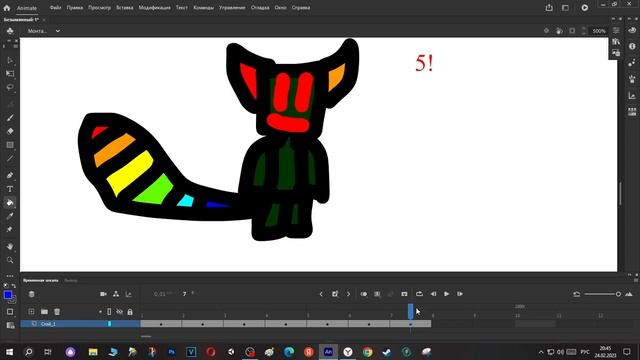Open the Окно menu
640x360 pixels.
pyautogui.click(x=280, y=7)
